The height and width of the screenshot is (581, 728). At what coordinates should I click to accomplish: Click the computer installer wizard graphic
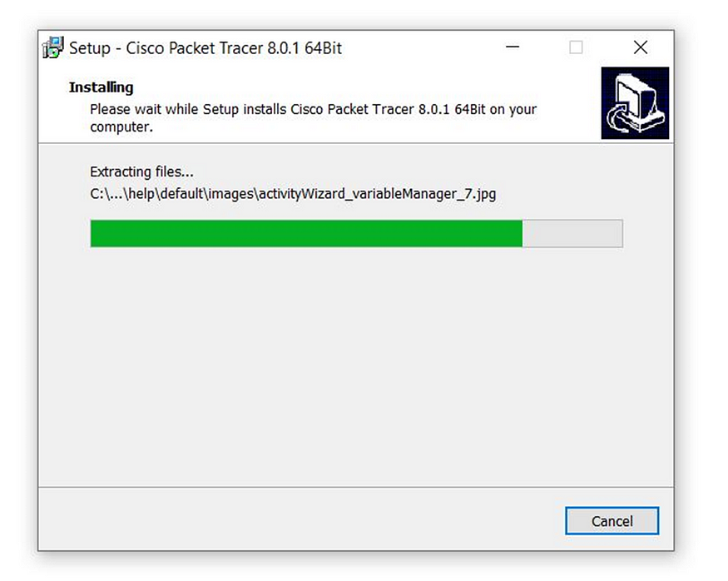(635, 103)
